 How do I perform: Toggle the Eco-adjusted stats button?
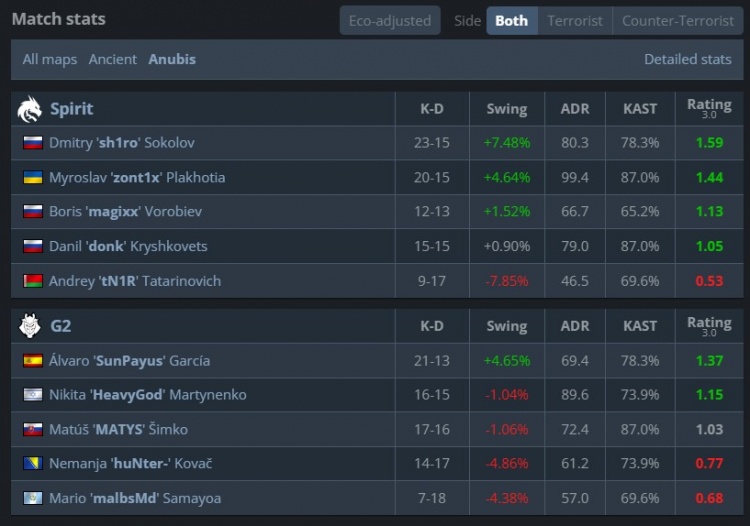click(389, 20)
